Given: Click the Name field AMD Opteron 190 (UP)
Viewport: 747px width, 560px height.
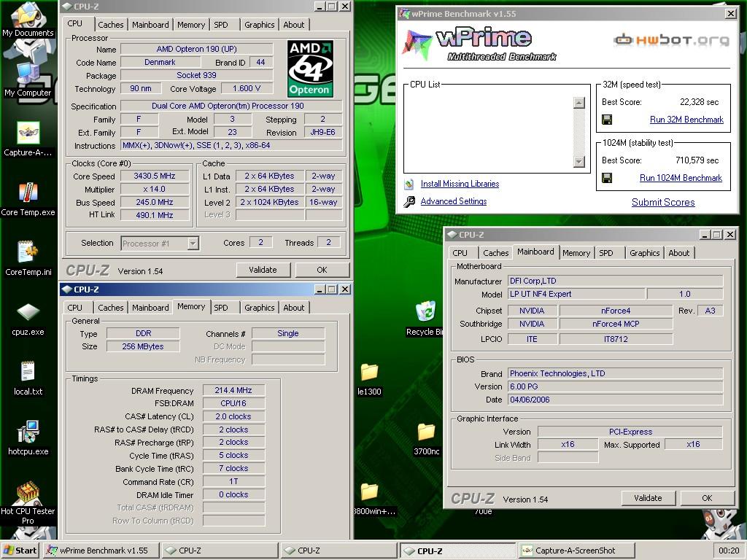Looking at the screenshot, I should pyautogui.click(x=197, y=49).
